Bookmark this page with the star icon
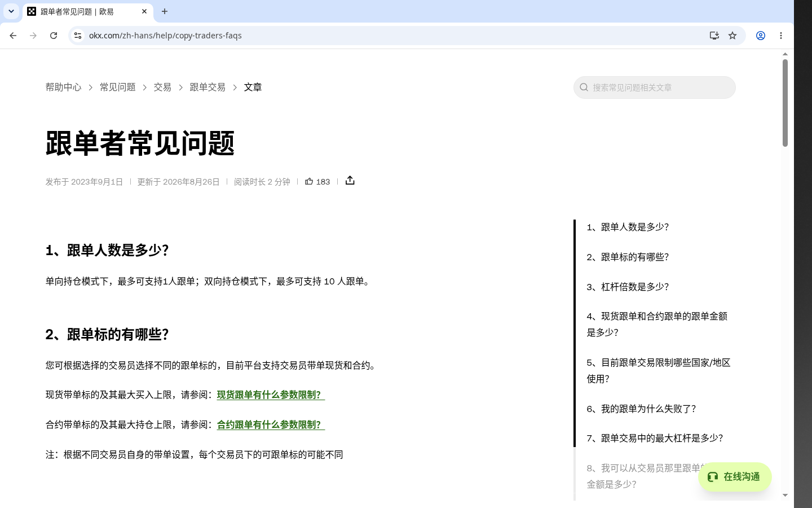The height and width of the screenshot is (508, 812). click(732, 36)
